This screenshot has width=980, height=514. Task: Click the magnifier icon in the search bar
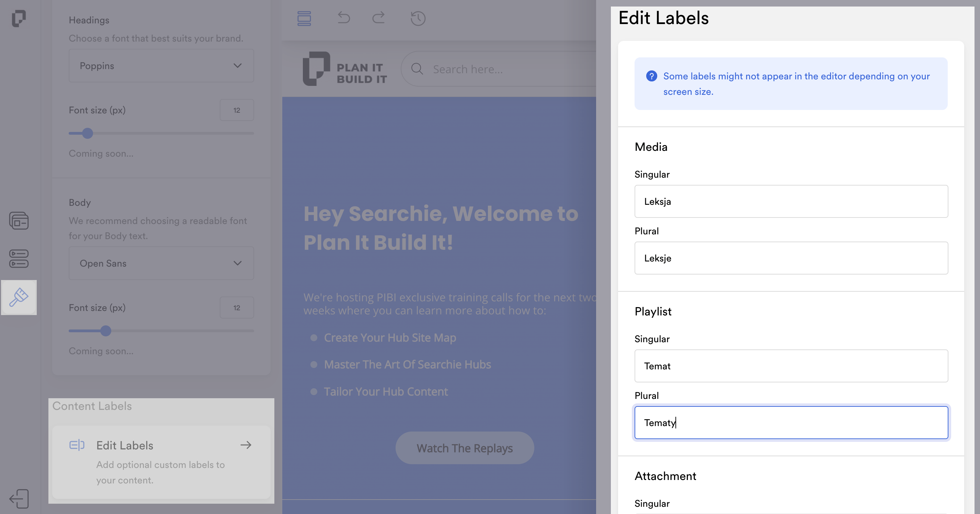click(x=417, y=69)
